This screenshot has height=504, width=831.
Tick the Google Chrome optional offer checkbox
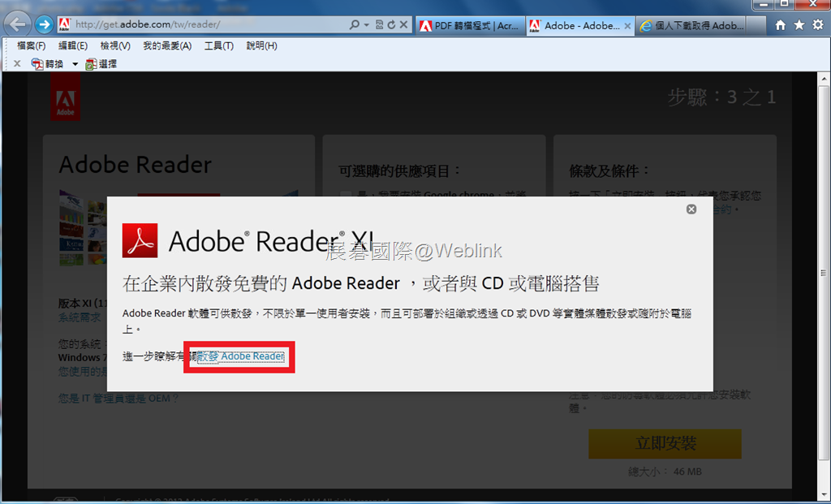point(346,195)
